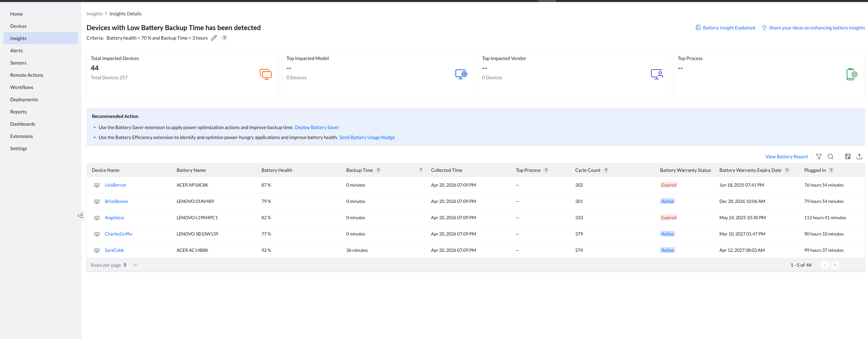The width and height of the screenshot is (868, 339).
Task: Click the export upload icon
Action: click(859, 156)
